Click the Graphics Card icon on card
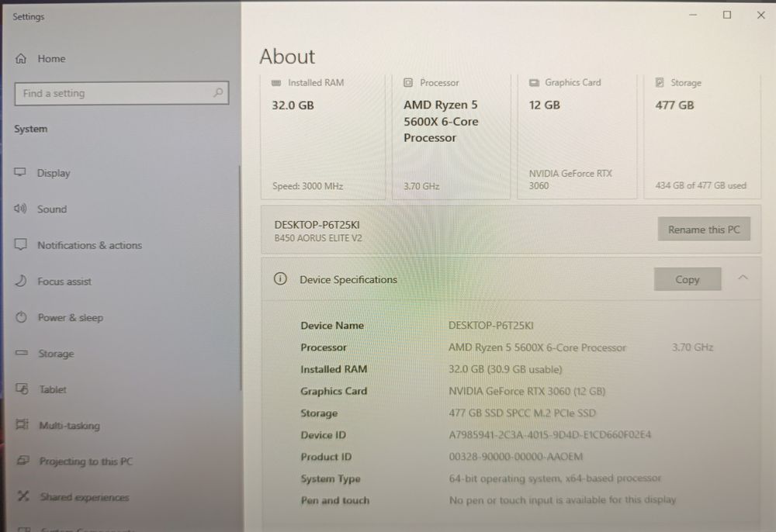Screen dimensions: 776x532 pyautogui.click(x=534, y=82)
